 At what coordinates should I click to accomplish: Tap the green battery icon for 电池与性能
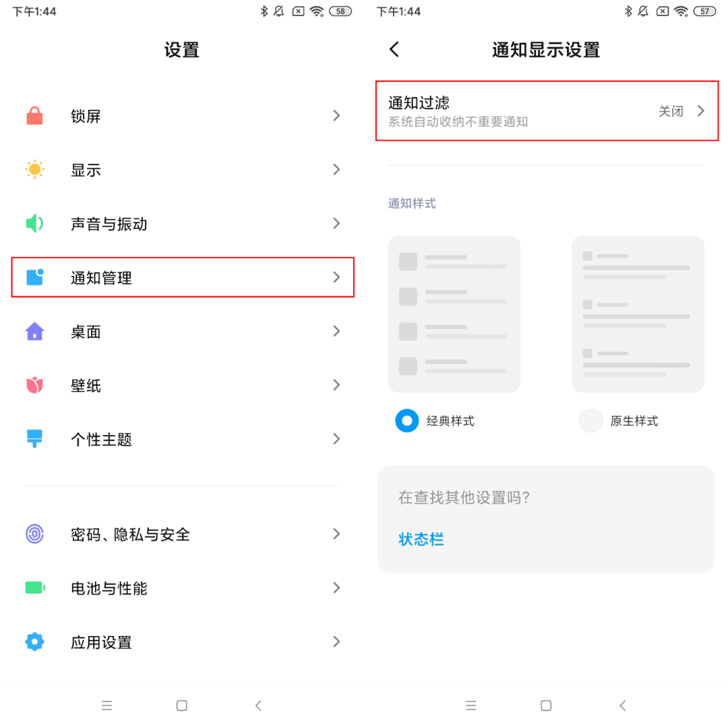click(x=35, y=587)
